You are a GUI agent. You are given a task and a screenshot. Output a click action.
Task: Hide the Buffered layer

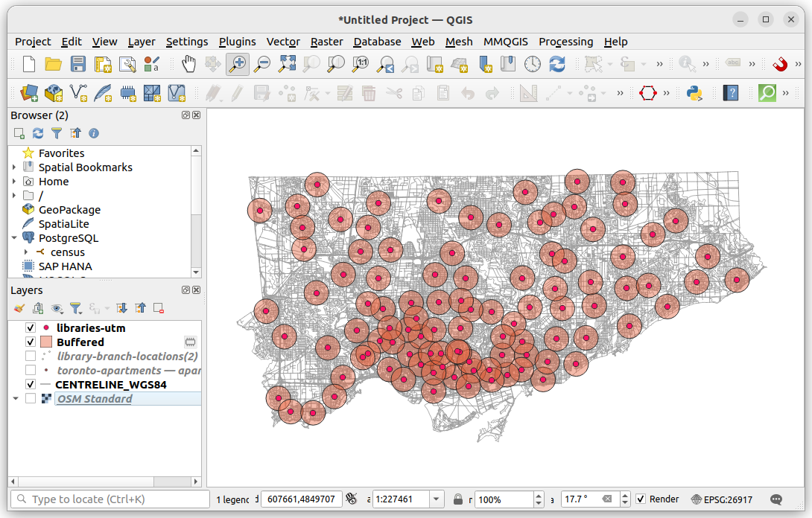click(x=30, y=342)
